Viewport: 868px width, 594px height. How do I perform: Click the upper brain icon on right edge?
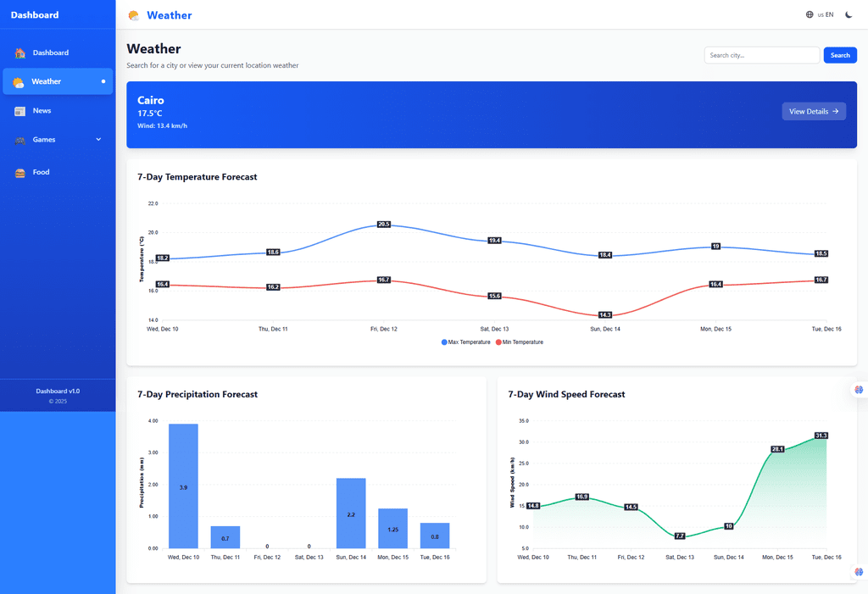click(859, 390)
